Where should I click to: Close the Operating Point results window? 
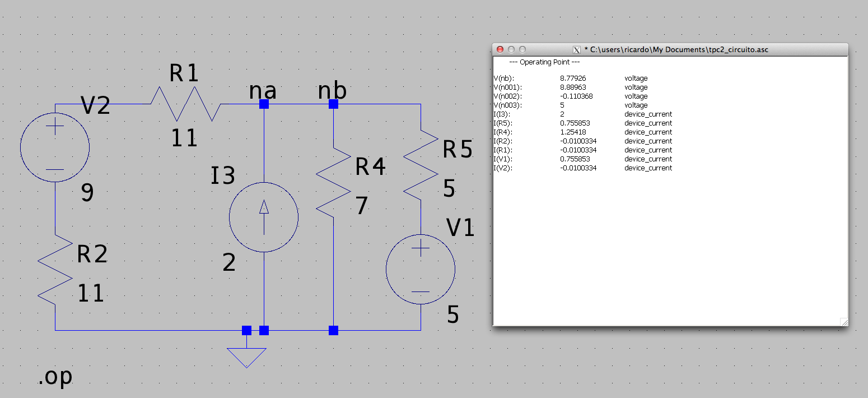point(500,49)
